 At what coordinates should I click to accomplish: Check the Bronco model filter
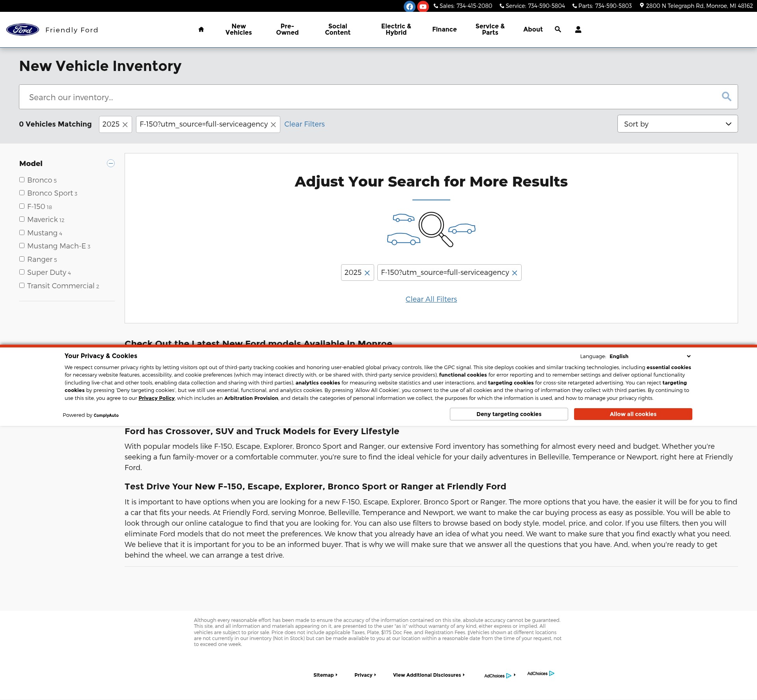22,180
